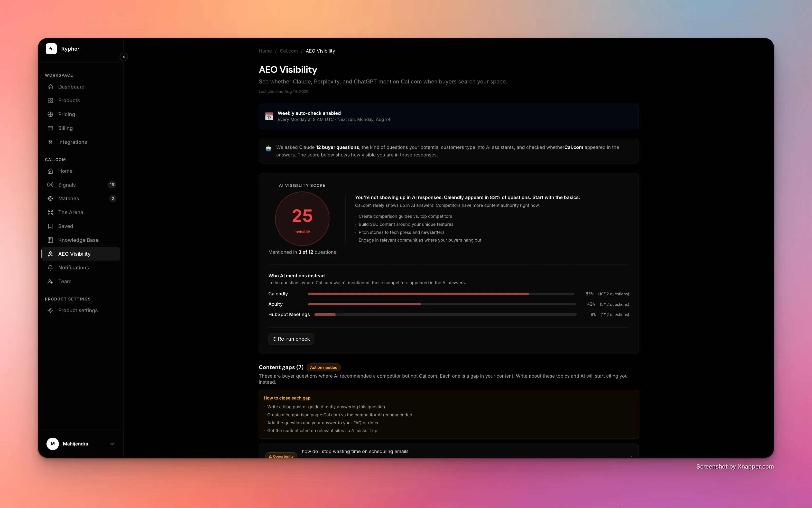Click the Ryphor logo icon
Viewport: 812px width, 508px height.
click(x=51, y=49)
